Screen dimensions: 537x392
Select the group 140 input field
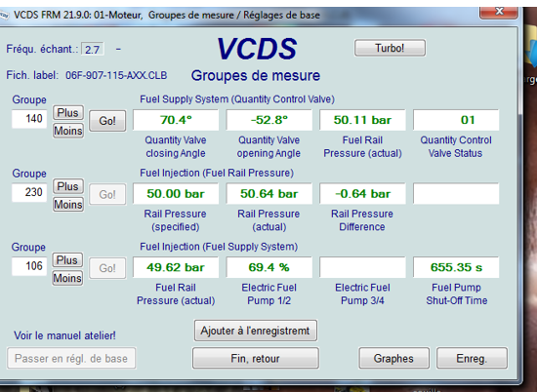point(29,119)
